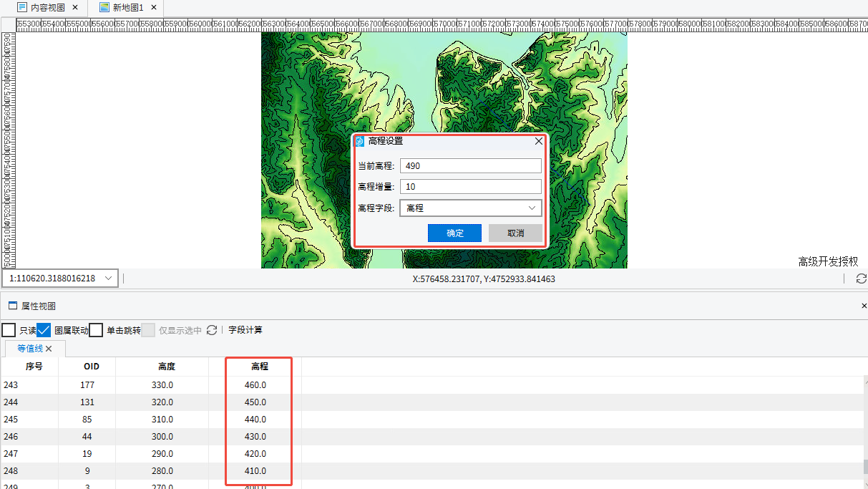The width and height of the screenshot is (868, 489).
Task: Close the 属性视图 panel
Action: tap(864, 306)
